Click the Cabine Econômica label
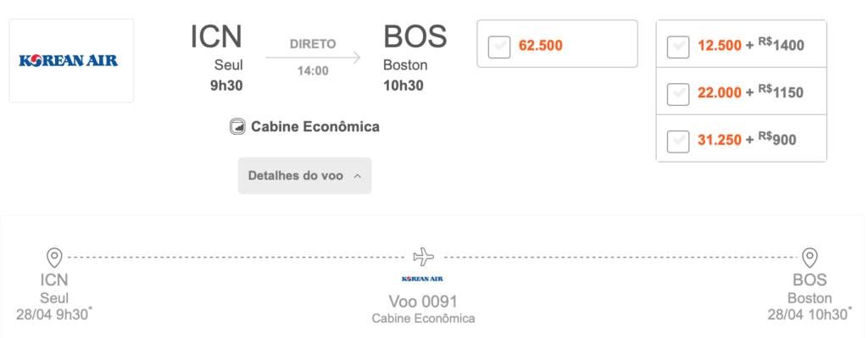The width and height of the screenshot is (868, 338). point(315,127)
